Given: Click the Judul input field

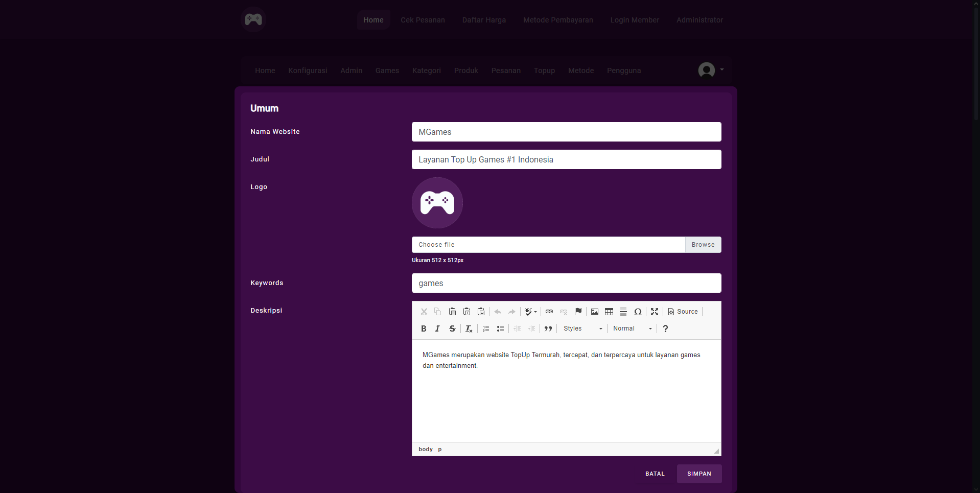Looking at the screenshot, I should pyautogui.click(x=566, y=159).
